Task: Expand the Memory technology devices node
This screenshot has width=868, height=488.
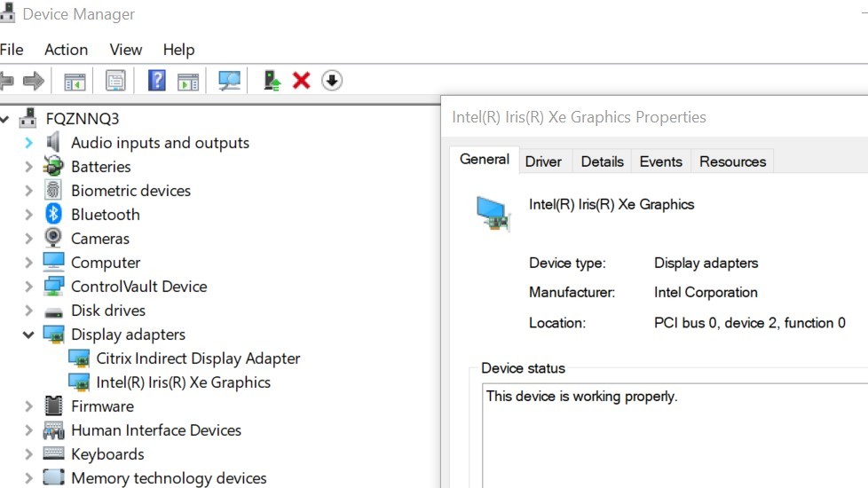Action: point(28,478)
